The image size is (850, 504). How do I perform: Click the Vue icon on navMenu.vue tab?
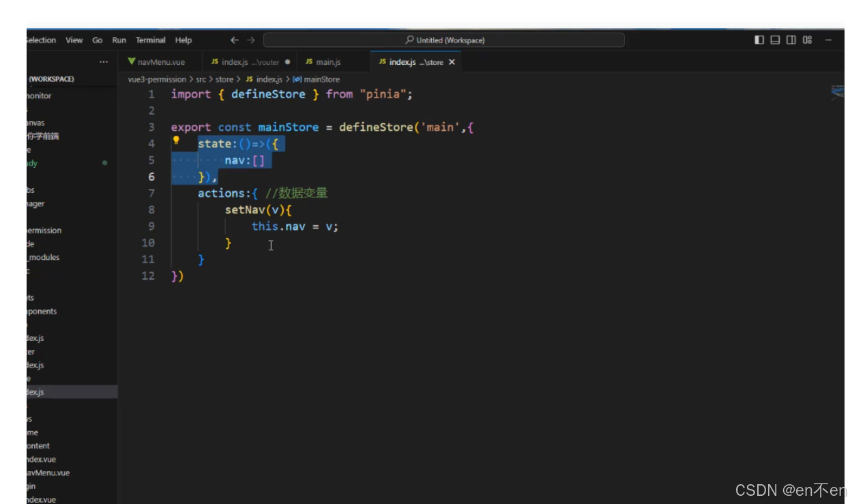point(132,62)
